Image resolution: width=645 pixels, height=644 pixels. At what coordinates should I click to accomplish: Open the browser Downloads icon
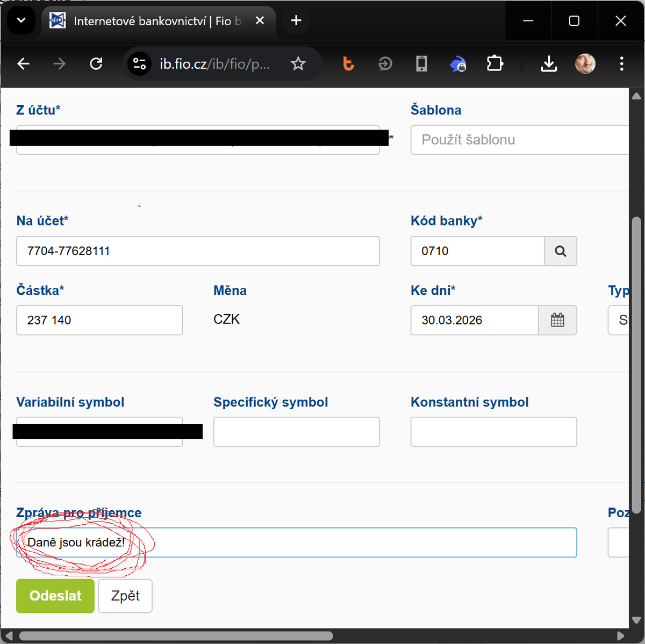pos(549,64)
